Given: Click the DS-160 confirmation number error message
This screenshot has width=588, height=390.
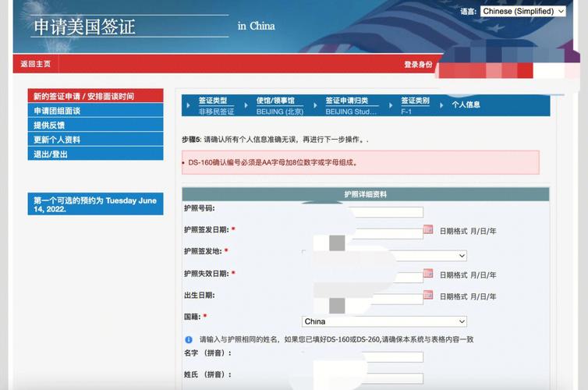Looking at the screenshot, I should [x=360, y=162].
